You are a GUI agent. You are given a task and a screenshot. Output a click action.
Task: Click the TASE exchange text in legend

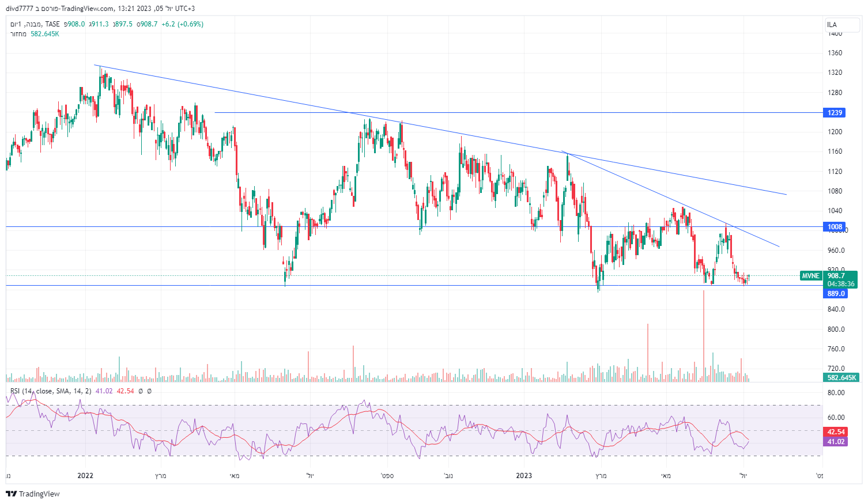52,24
